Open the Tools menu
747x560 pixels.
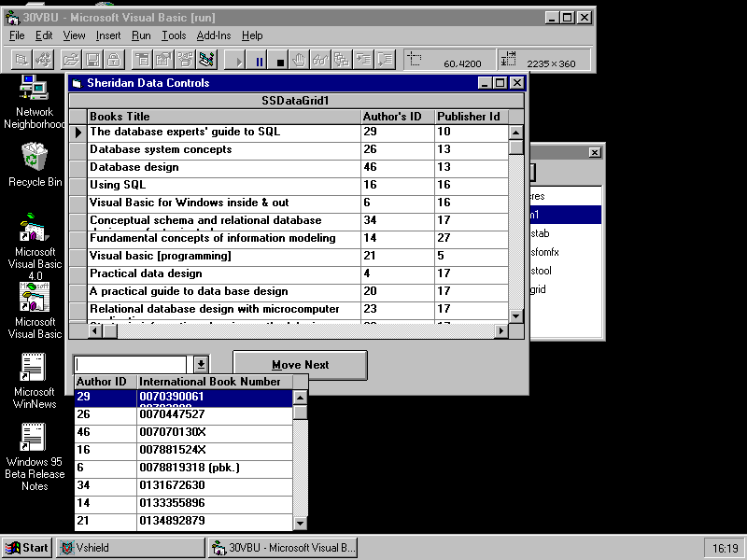(x=174, y=35)
